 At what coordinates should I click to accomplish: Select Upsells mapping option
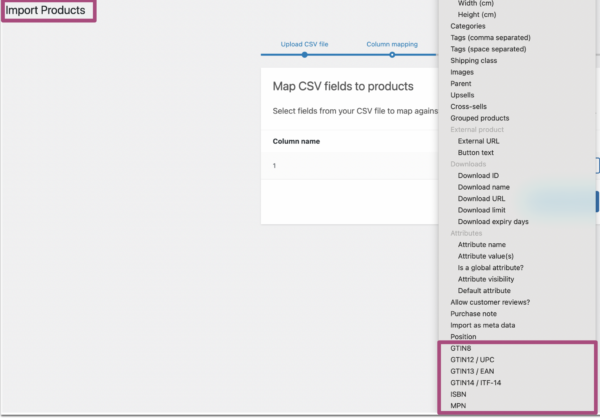[x=465, y=95]
